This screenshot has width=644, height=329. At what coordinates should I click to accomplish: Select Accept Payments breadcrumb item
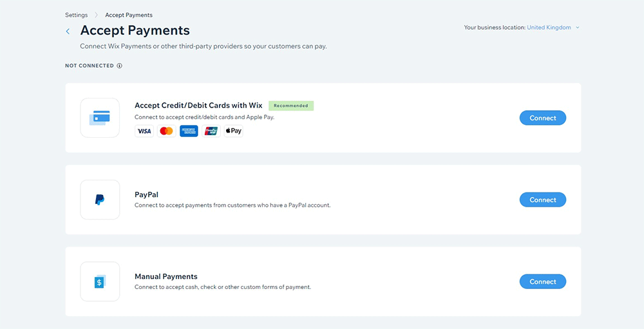coord(129,15)
